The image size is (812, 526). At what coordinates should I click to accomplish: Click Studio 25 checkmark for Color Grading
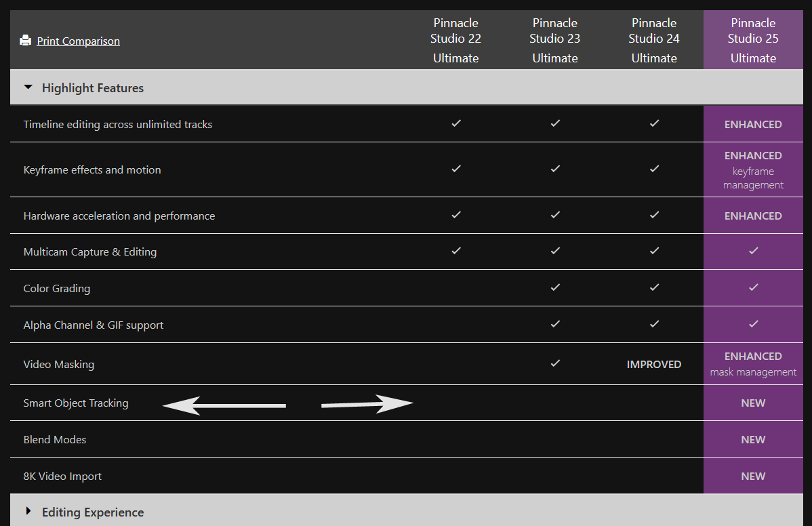click(754, 287)
